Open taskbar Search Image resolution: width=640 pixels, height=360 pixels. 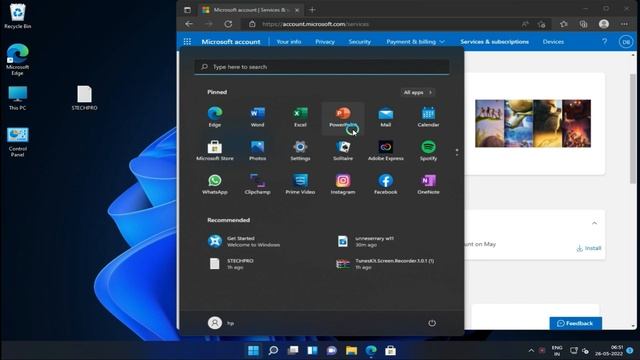(273, 350)
